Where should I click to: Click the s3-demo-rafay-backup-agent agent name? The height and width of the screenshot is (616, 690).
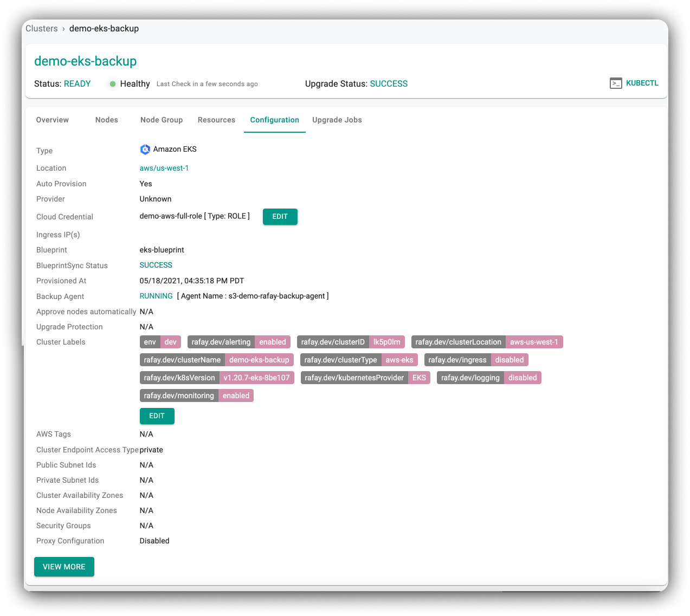click(x=277, y=296)
